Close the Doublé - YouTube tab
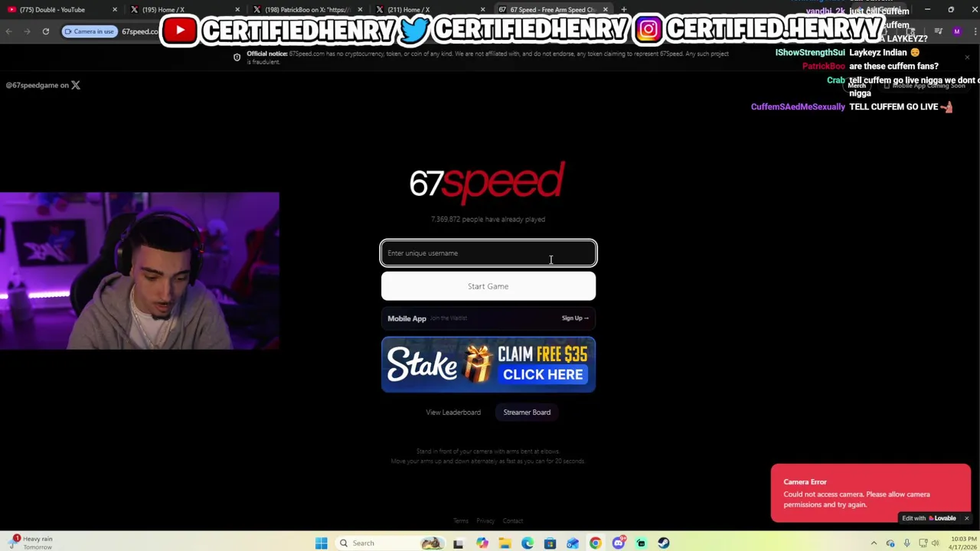This screenshot has width=980, height=551. (115, 9)
